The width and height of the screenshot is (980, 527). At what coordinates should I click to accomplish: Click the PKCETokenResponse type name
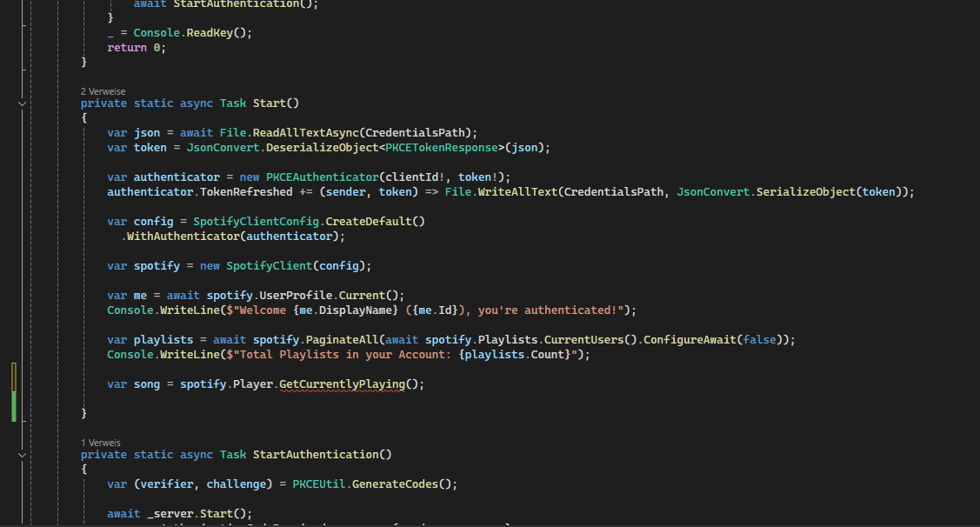(442, 148)
